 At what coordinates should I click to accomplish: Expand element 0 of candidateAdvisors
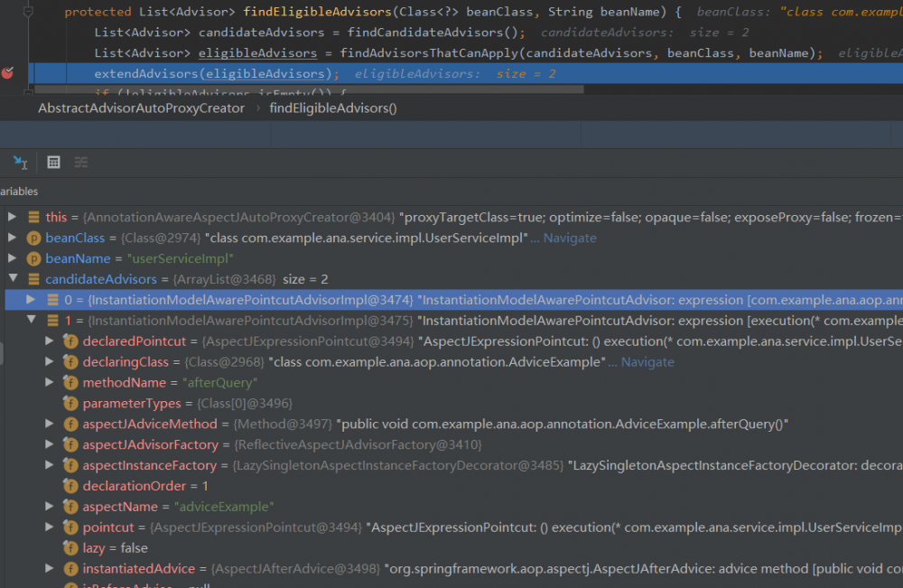pyautogui.click(x=30, y=300)
